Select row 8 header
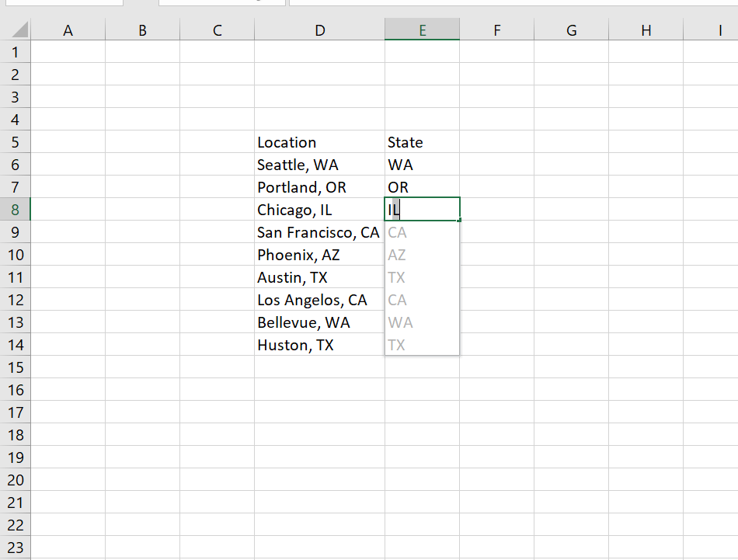The image size is (738, 560). [x=16, y=209]
